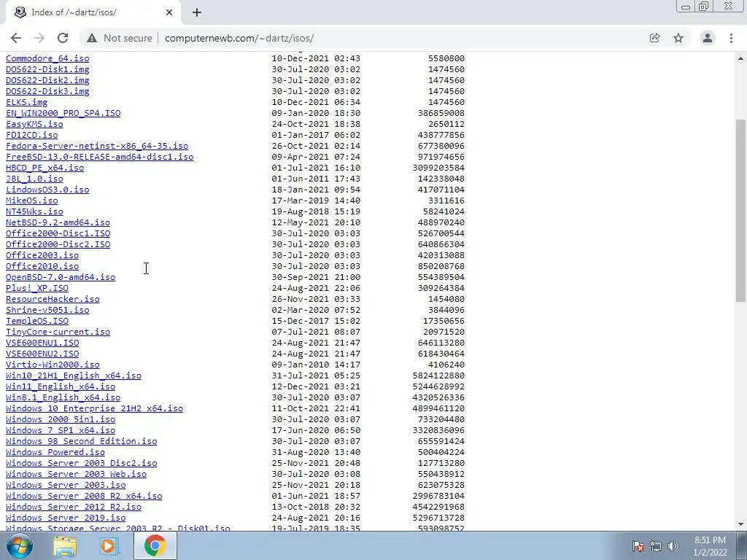
Task: Click the scrollbar up arrow
Action: [740, 58]
